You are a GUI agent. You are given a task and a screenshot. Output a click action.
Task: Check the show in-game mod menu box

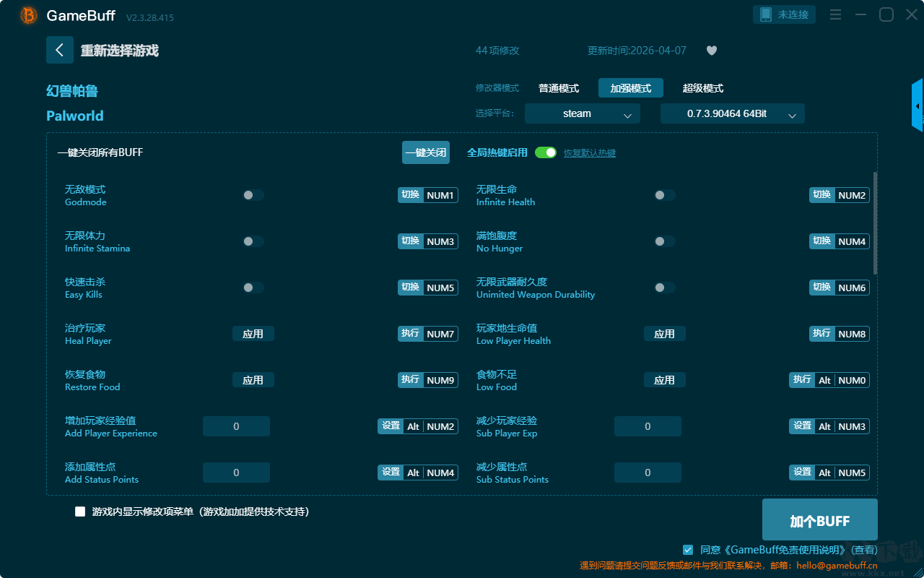(80, 512)
